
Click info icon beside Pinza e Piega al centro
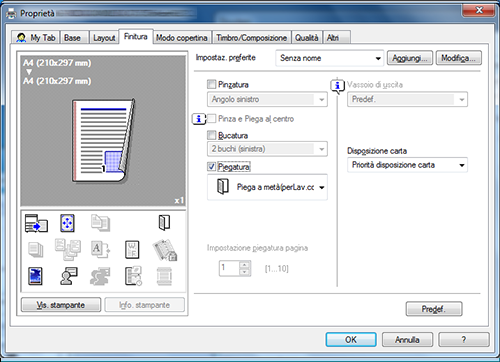coord(199,119)
